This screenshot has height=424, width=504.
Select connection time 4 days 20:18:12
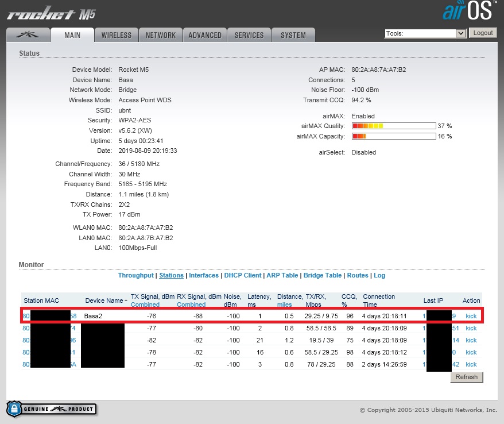click(384, 352)
